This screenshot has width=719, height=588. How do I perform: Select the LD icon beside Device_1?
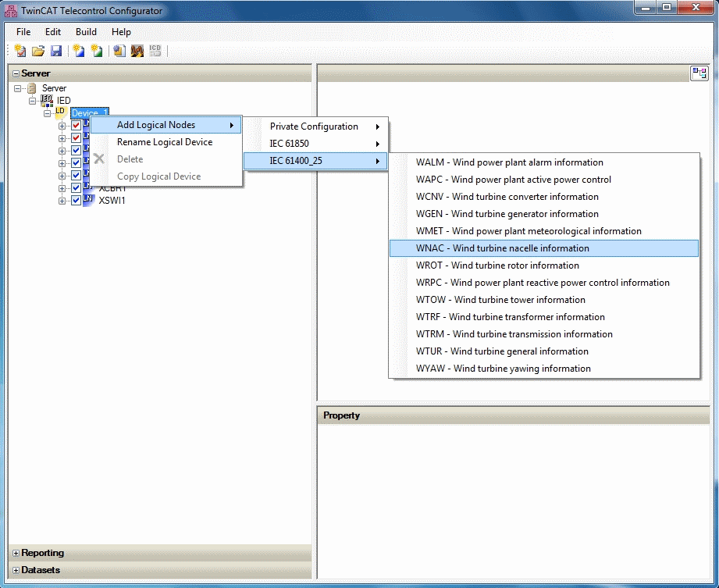61,112
